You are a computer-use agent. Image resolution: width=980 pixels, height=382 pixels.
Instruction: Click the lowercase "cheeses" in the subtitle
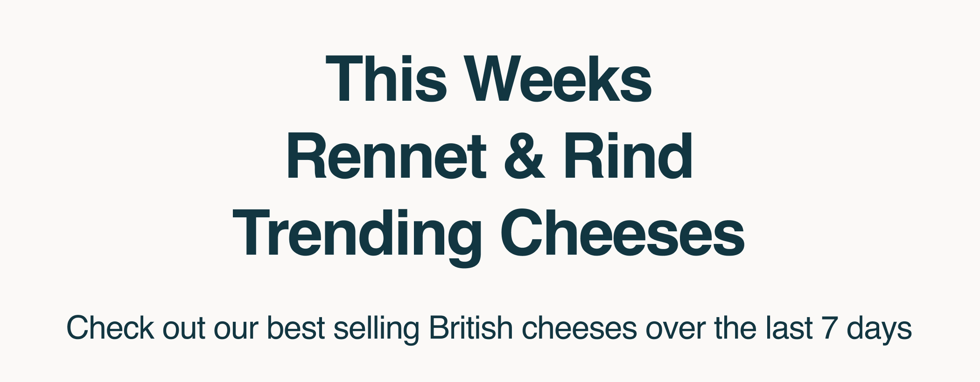click(x=579, y=328)
